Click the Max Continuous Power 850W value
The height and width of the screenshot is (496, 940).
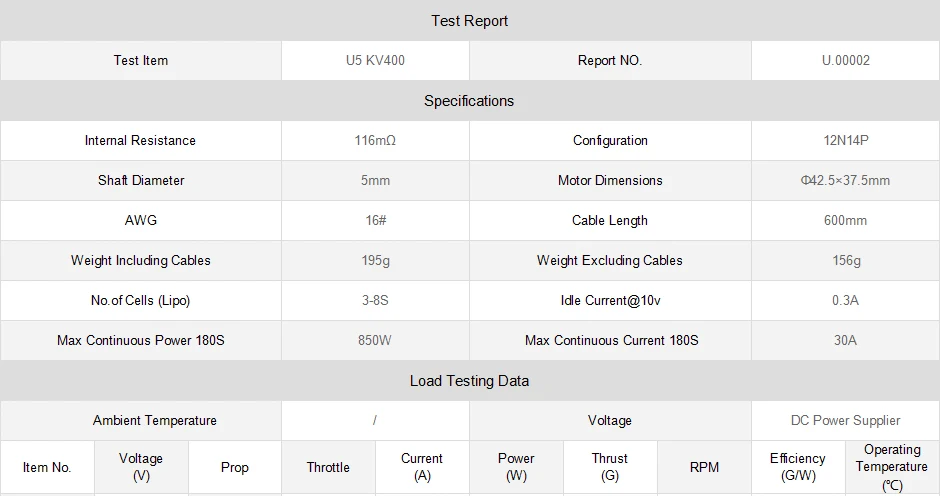coord(375,340)
